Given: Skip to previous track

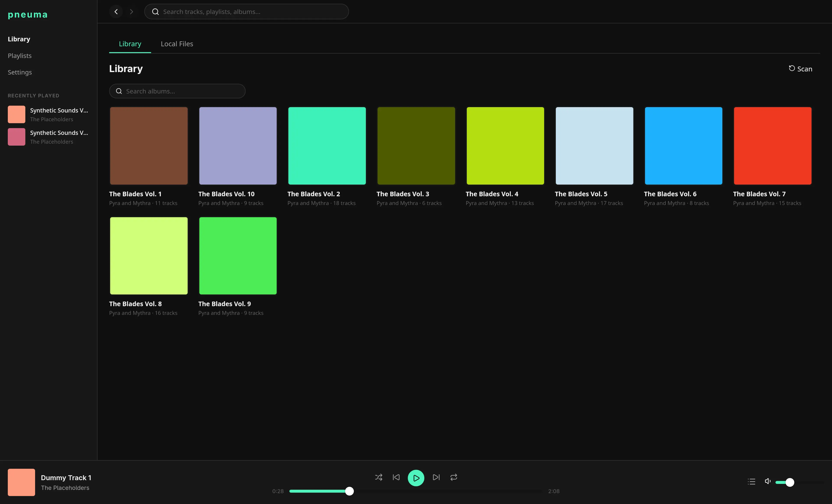Looking at the screenshot, I should click(396, 477).
